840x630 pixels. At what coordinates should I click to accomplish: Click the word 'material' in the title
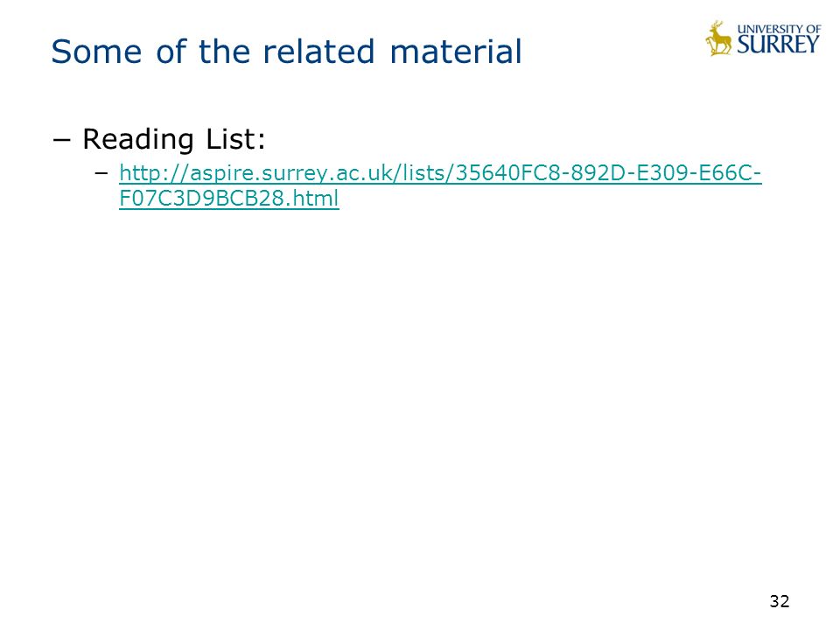pyautogui.click(x=456, y=52)
